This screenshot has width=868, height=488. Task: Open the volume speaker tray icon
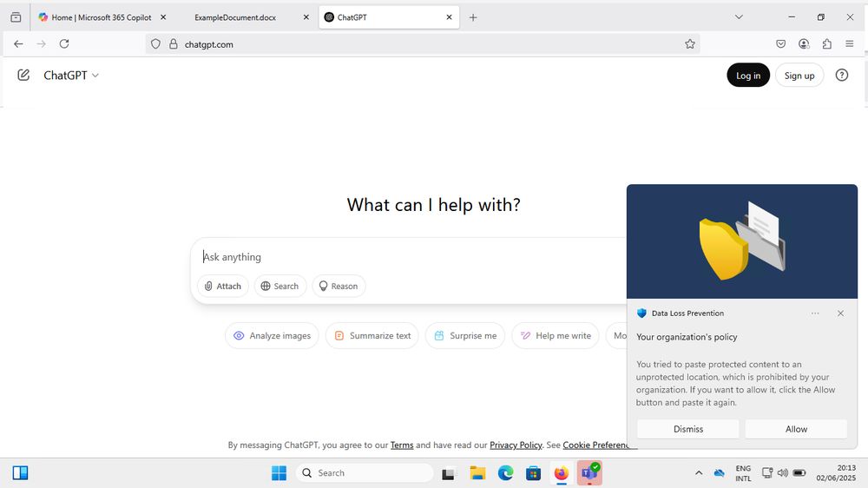782,473
